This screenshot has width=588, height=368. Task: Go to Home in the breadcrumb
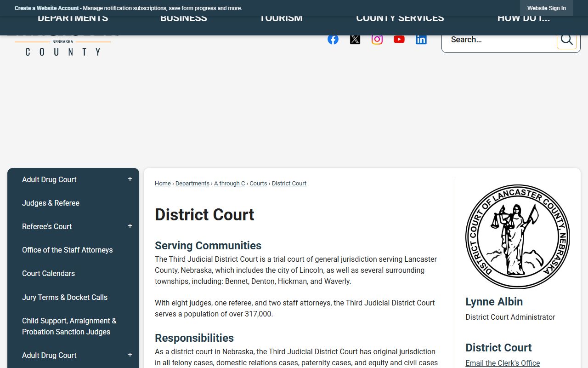pyautogui.click(x=163, y=184)
